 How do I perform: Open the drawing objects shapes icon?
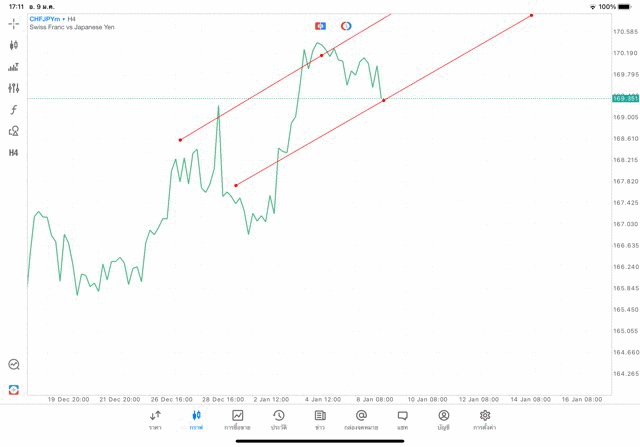tap(14, 131)
